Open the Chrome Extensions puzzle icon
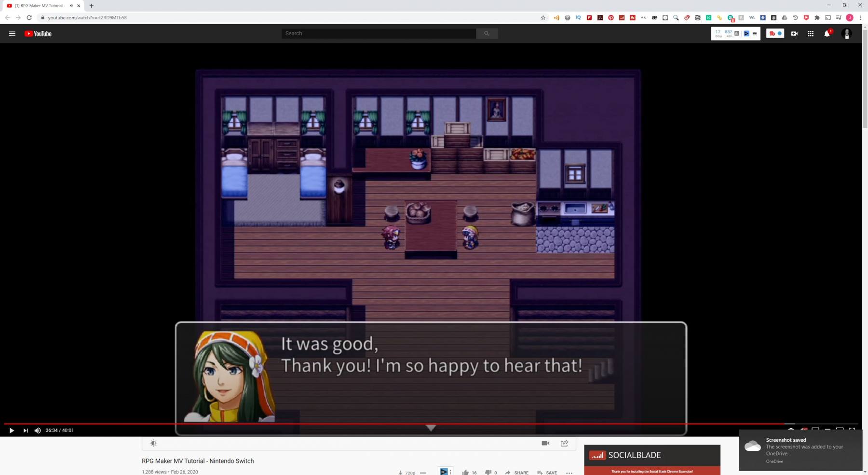The width and height of the screenshot is (868, 475). pyautogui.click(x=817, y=18)
